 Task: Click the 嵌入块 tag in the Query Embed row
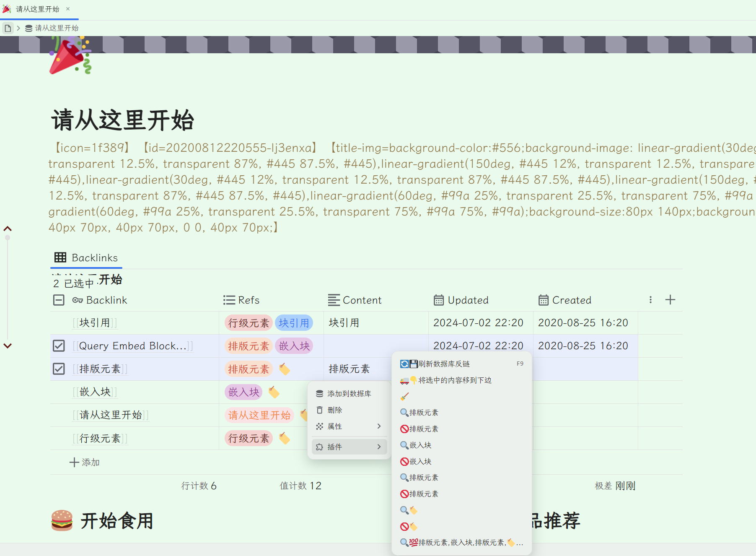click(x=294, y=346)
